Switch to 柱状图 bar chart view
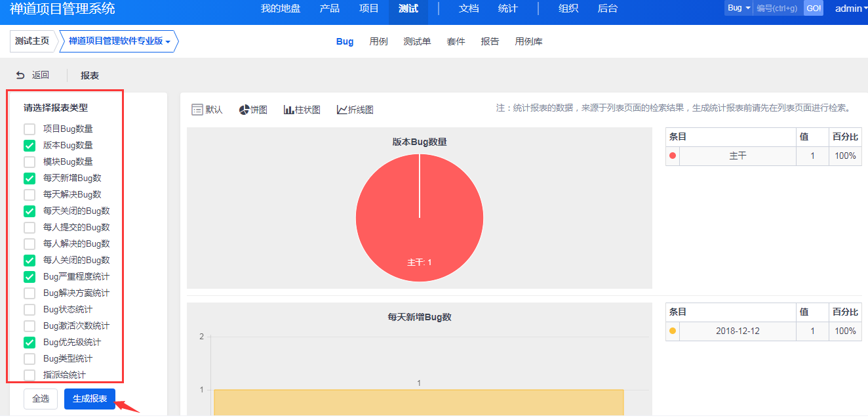Viewport: 868px width, 420px height. pyautogui.click(x=302, y=110)
